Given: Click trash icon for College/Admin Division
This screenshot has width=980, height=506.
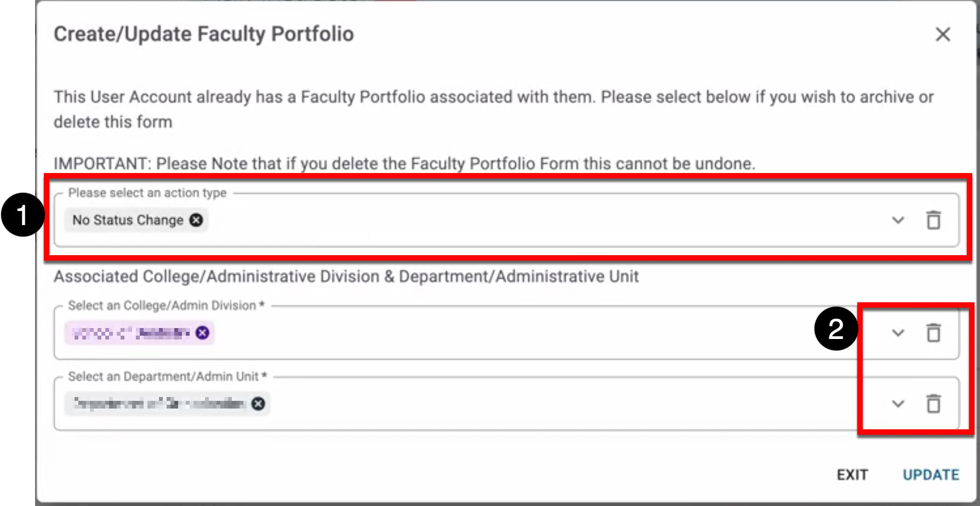Looking at the screenshot, I should pyautogui.click(x=933, y=332).
